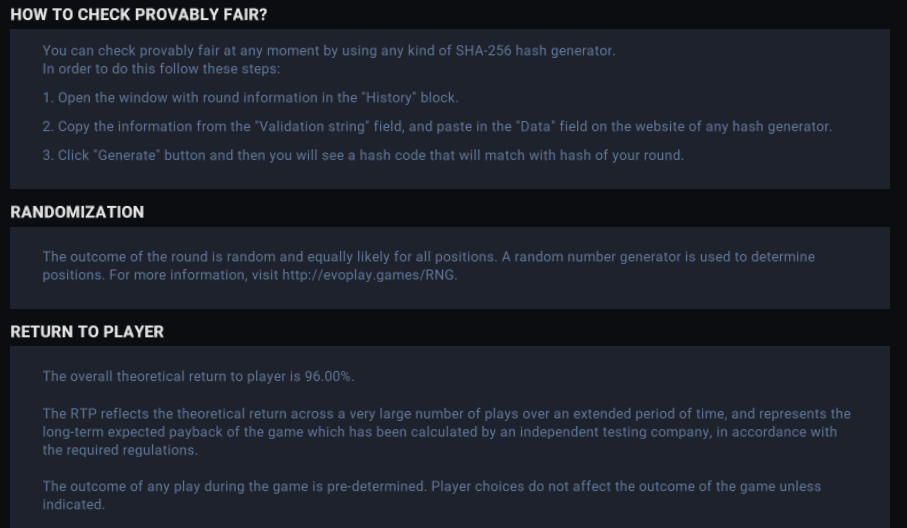Viewport: 907px width, 528px height.
Task: Click the "HOW TO CHECK PROVABLY FAIR?" heading
Action: tap(139, 15)
